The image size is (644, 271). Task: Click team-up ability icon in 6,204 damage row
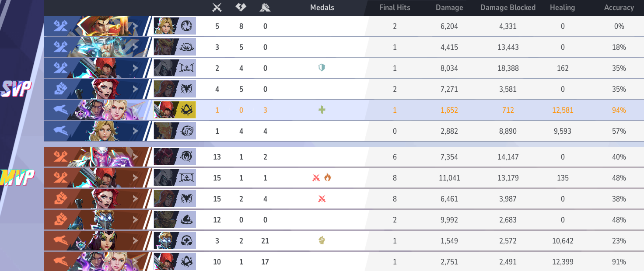click(187, 26)
